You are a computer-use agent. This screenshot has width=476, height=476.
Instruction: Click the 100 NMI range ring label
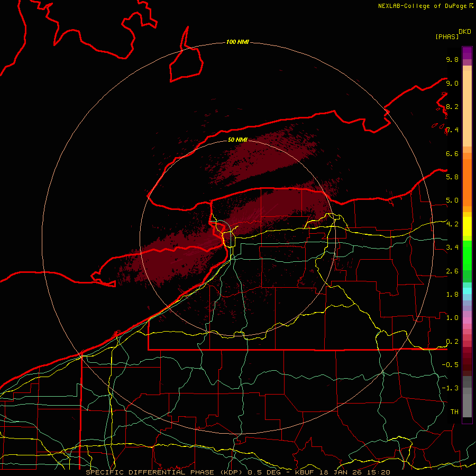[x=237, y=42]
